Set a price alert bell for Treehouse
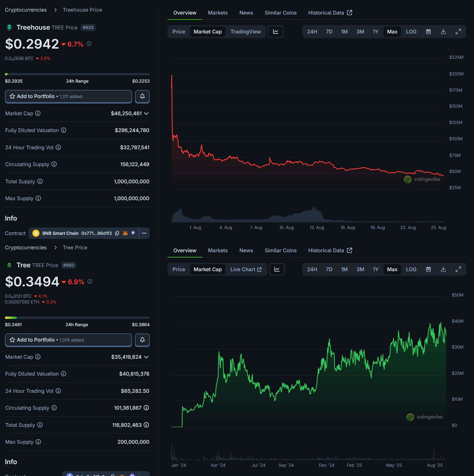The image size is (474, 476). (142, 96)
